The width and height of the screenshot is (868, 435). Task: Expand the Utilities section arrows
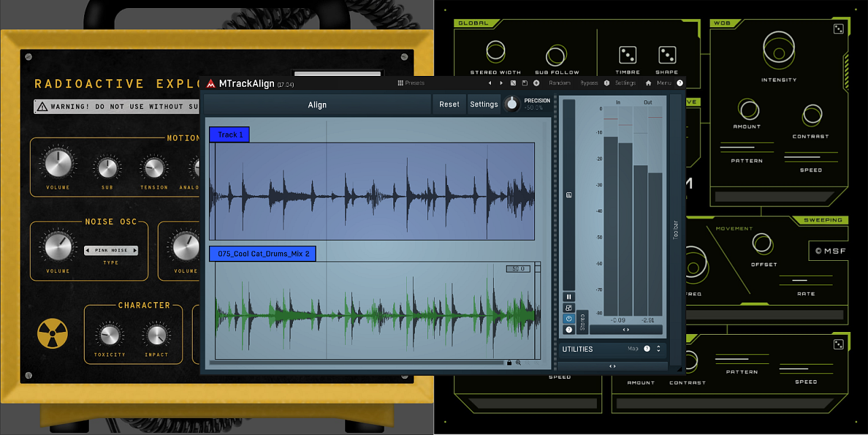point(658,349)
